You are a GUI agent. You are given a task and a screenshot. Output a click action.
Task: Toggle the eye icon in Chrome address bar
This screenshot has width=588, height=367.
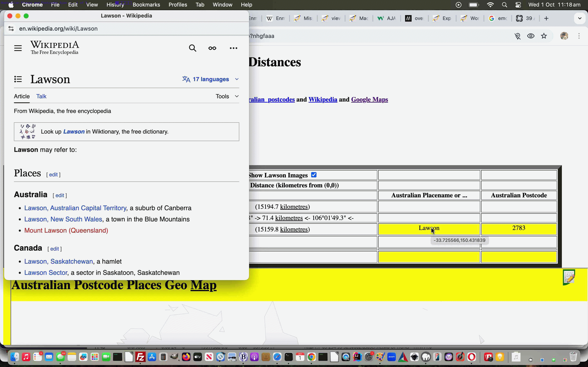pyautogui.click(x=531, y=36)
